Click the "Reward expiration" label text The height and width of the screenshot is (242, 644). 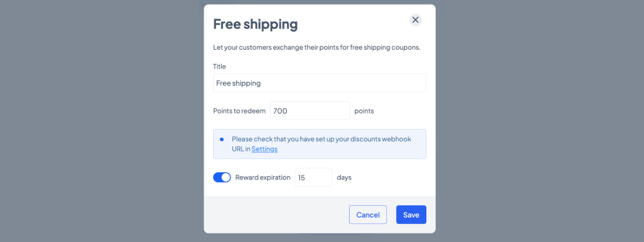263,178
